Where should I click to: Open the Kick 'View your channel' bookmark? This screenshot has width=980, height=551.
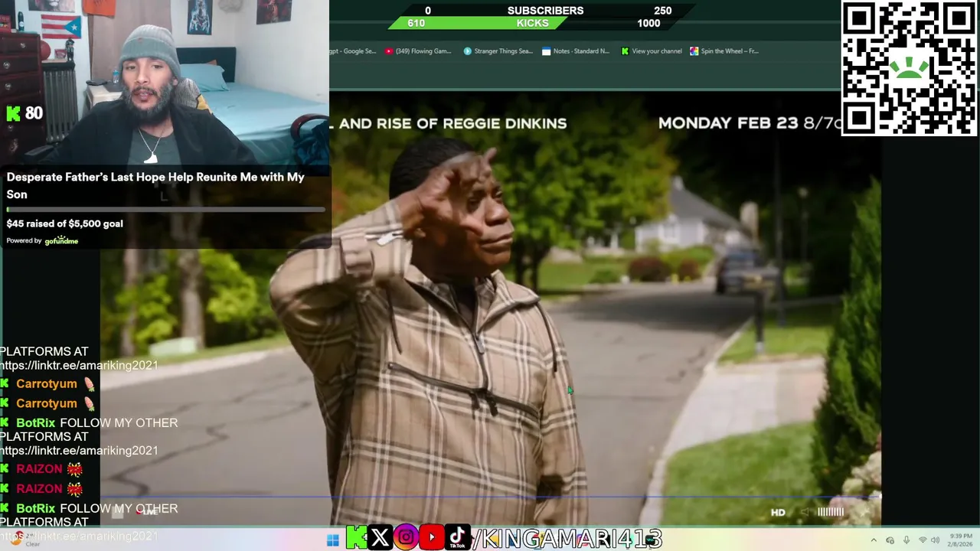(x=652, y=51)
